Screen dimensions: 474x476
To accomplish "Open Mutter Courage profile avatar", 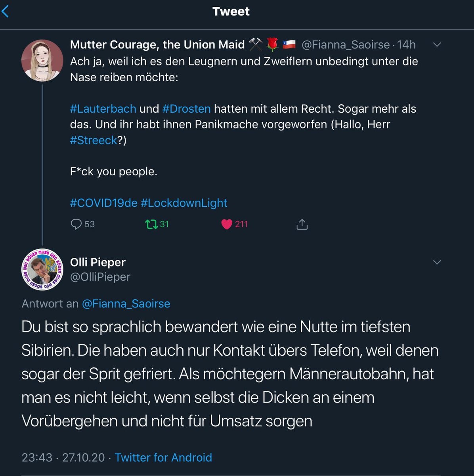I will tap(42, 60).
